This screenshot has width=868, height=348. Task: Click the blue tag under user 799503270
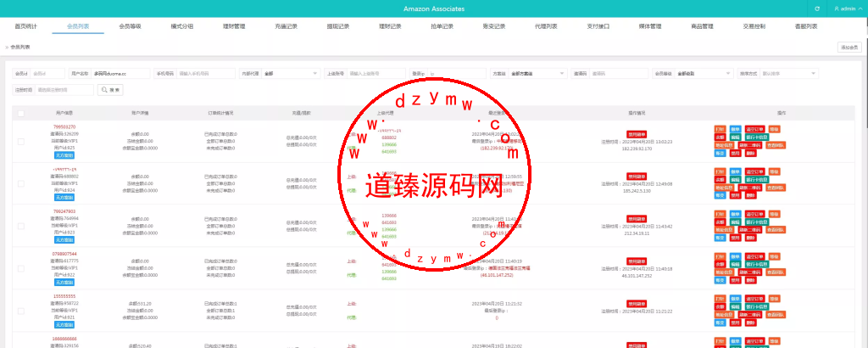point(64,155)
